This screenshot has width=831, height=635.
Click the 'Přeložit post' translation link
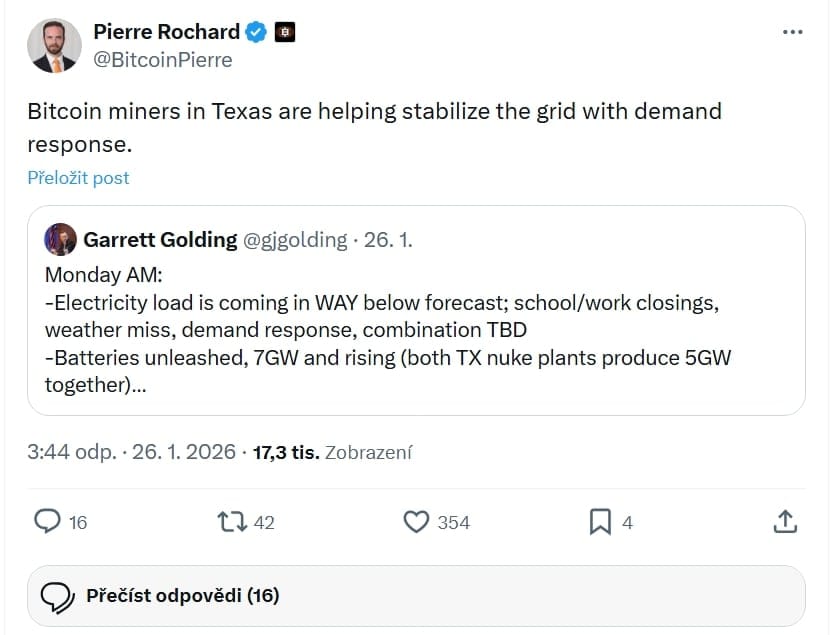[x=78, y=177]
